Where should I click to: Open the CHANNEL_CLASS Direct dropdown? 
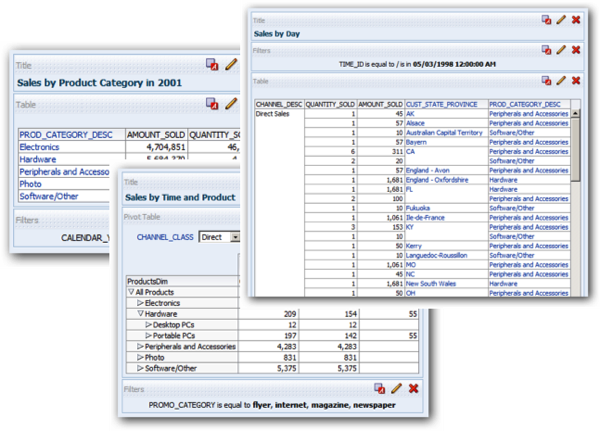point(235,237)
